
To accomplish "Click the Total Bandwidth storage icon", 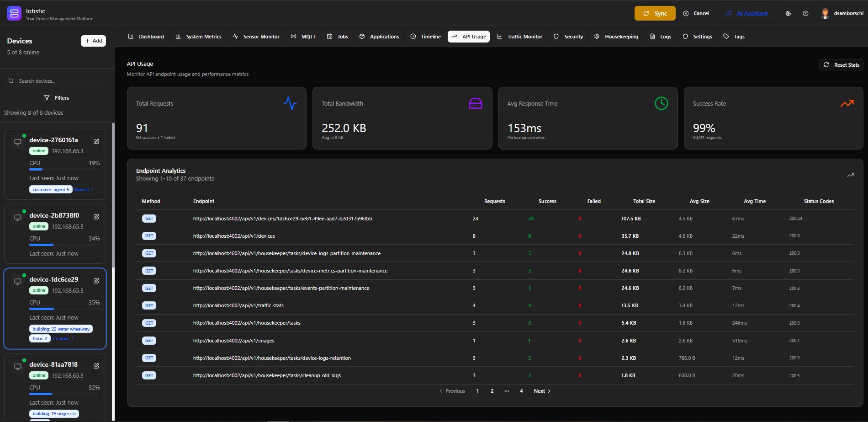I will tap(475, 103).
